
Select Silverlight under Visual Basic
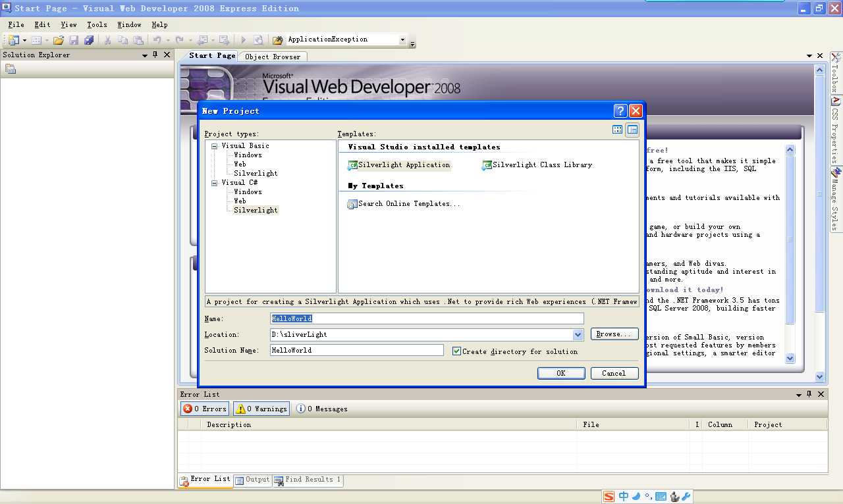pos(256,174)
